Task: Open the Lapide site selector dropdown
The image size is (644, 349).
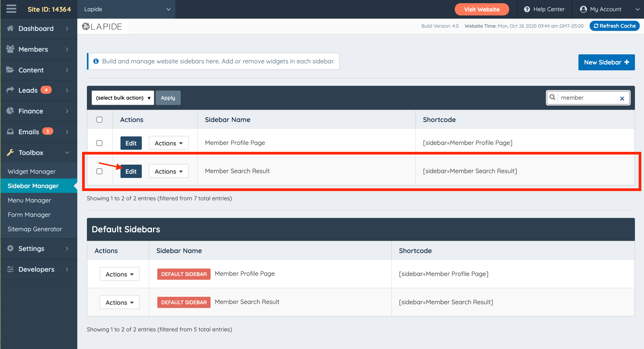Action: (x=126, y=9)
